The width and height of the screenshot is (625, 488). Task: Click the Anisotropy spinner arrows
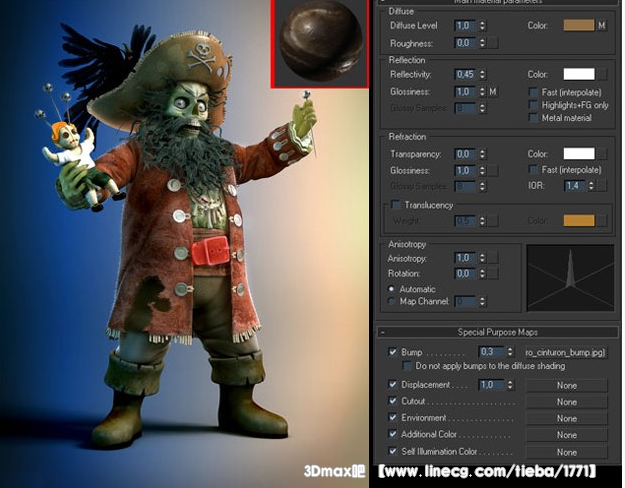(x=482, y=258)
